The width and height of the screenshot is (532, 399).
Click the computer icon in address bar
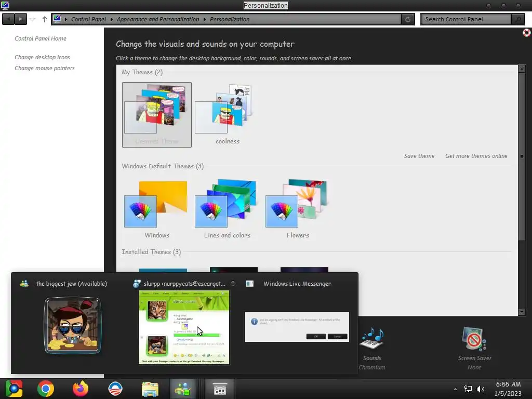pos(57,19)
